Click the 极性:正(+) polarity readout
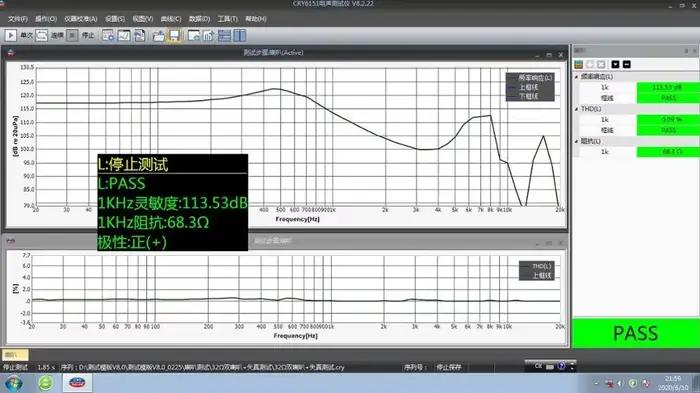Screen dimensions: 700x393 coord(132,242)
